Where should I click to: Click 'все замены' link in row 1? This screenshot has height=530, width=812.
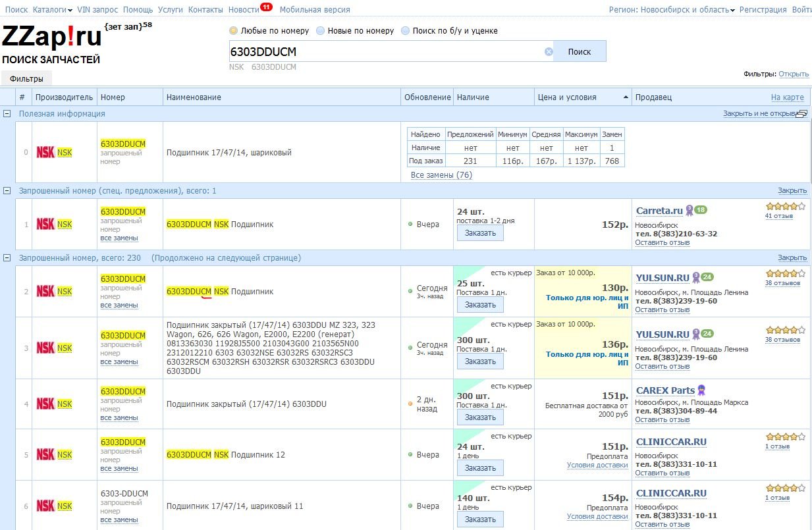(119, 238)
